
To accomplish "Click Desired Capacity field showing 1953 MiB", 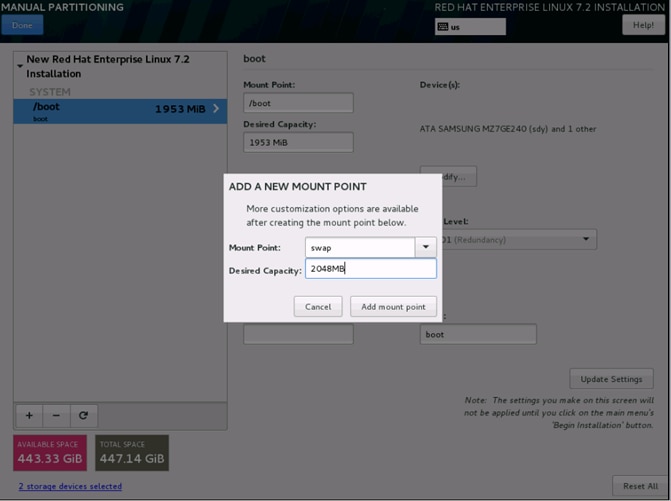I will point(298,142).
